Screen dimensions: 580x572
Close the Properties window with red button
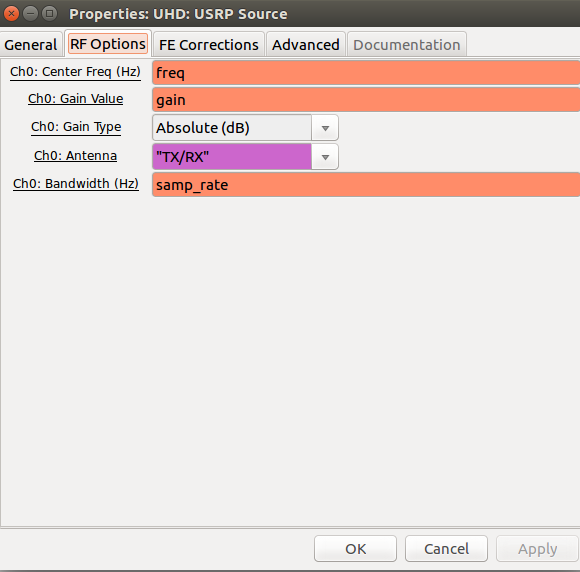11,14
